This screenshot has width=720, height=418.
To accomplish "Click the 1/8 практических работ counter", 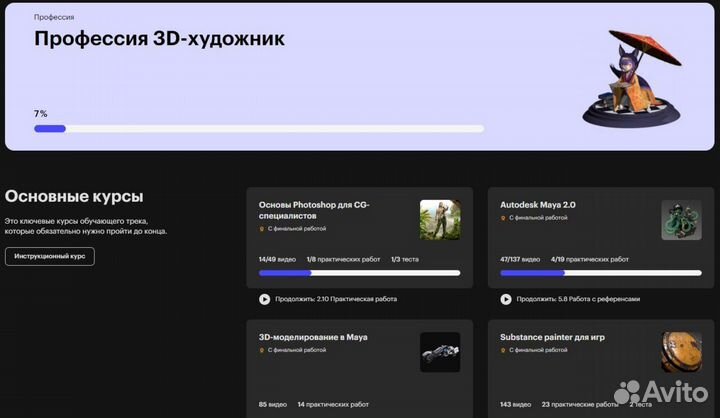I will point(343,259).
